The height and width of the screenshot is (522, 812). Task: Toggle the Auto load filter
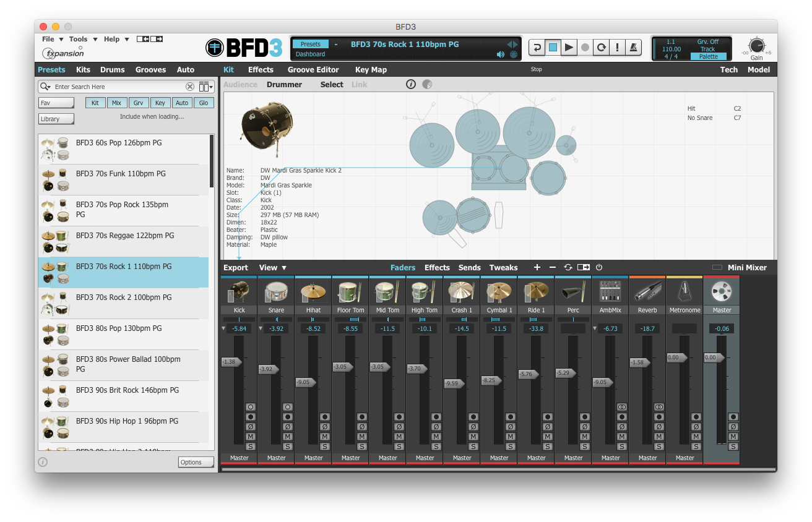(x=181, y=103)
